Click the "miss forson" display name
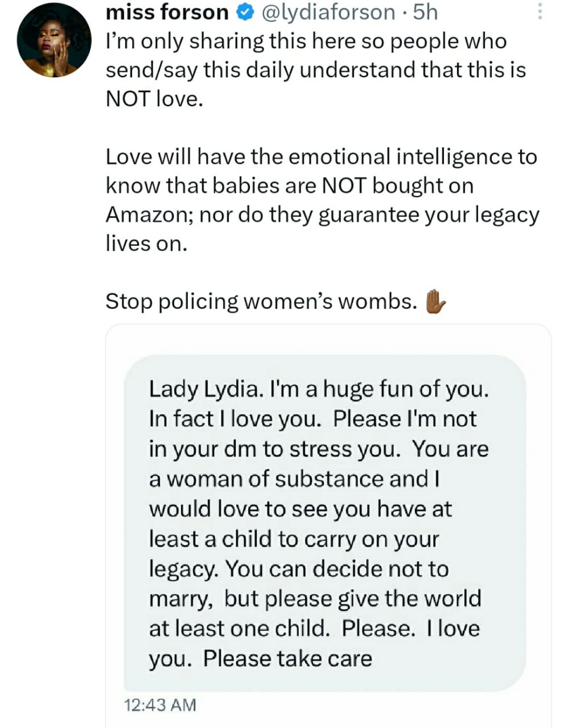Viewport: 568px width, 728px height. [x=167, y=12]
